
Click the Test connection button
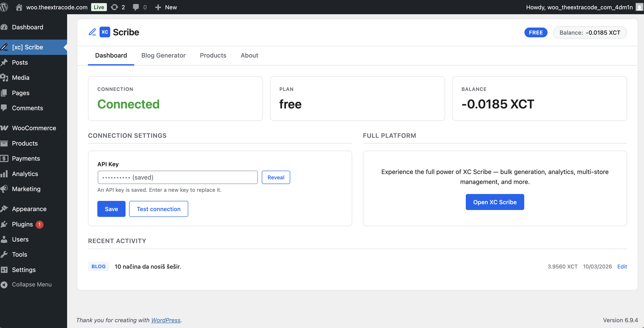tap(158, 209)
